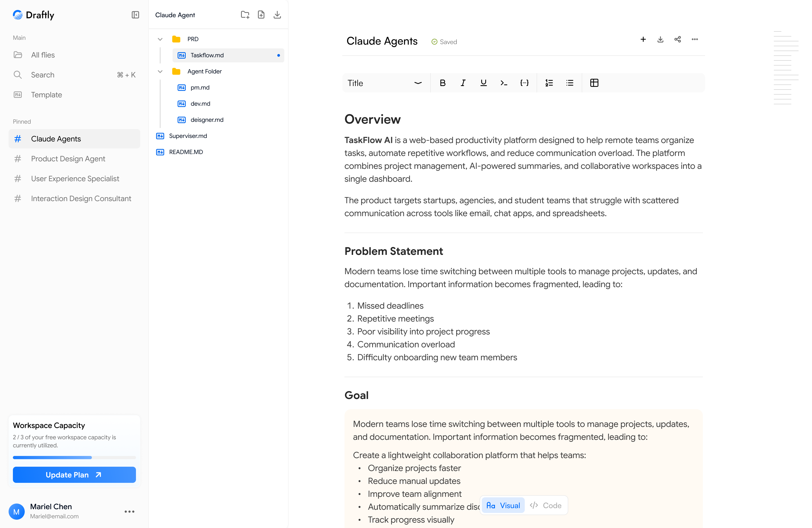812x528 pixels.
Task: Collapse the PRD folder chevron
Action: pyautogui.click(x=160, y=39)
